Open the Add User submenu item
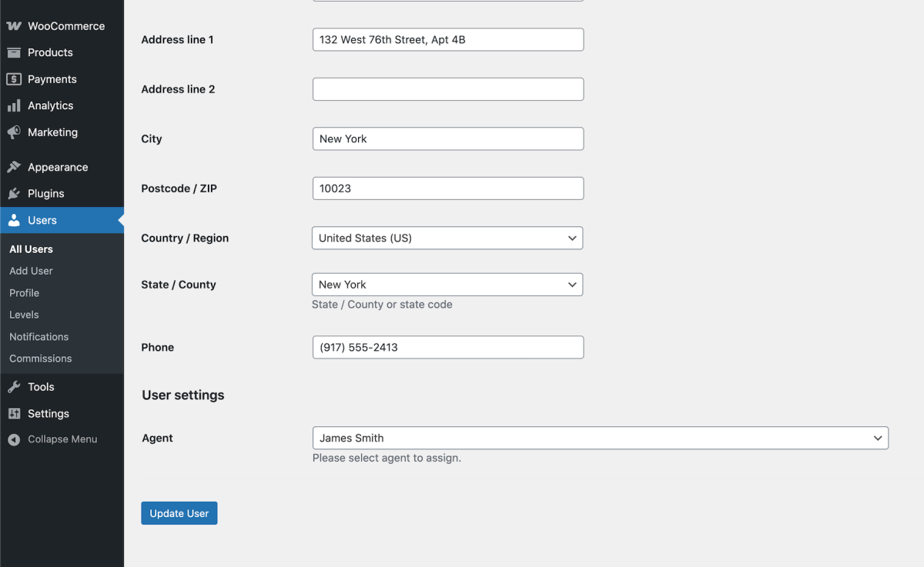 31,271
